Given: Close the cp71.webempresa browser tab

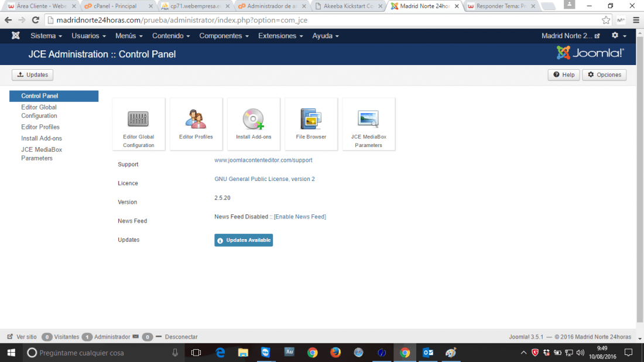Looking at the screenshot, I should click(228, 6).
